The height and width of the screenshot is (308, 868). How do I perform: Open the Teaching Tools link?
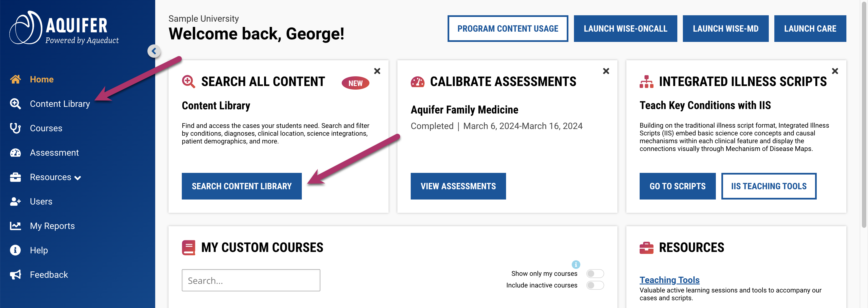[669, 280]
